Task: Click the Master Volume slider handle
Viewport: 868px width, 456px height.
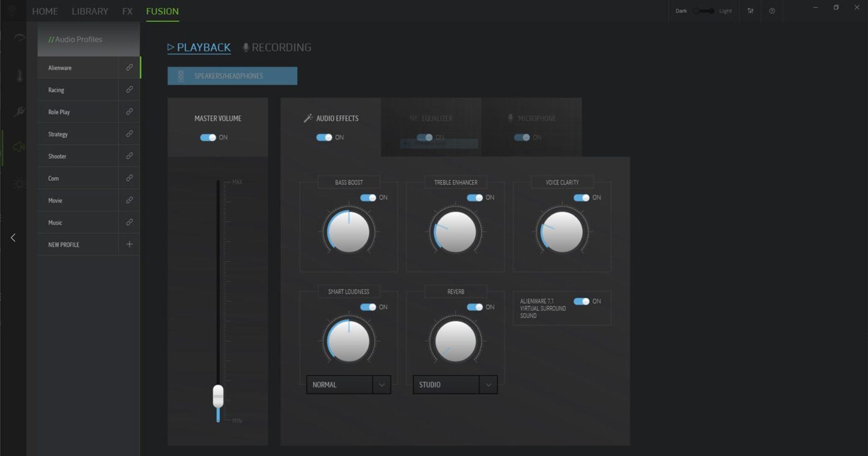Action: pyautogui.click(x=218, y=396)
